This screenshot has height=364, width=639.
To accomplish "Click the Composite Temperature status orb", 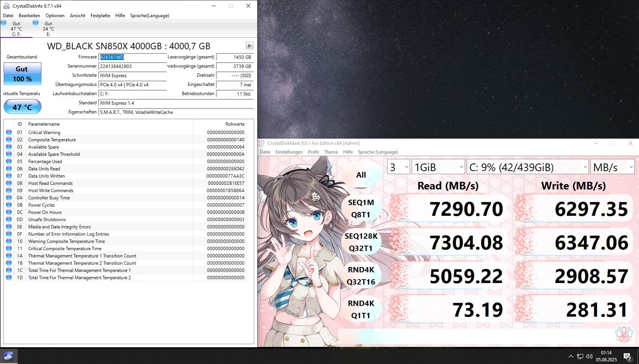I will click(9, 139).
